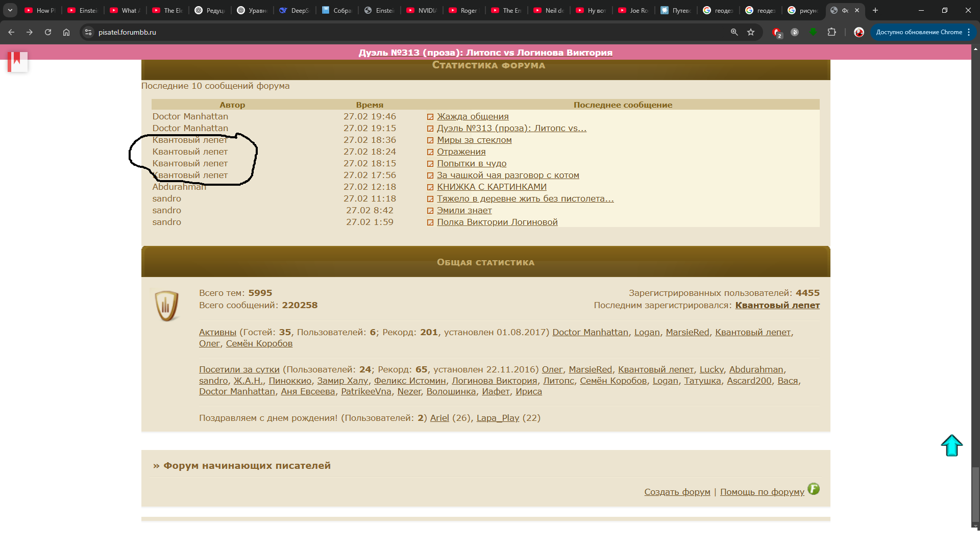Viewport: 980px width, 551px height.
Task: Switch to the 'рисун' Google tab
Action: [x=803, y=10]
